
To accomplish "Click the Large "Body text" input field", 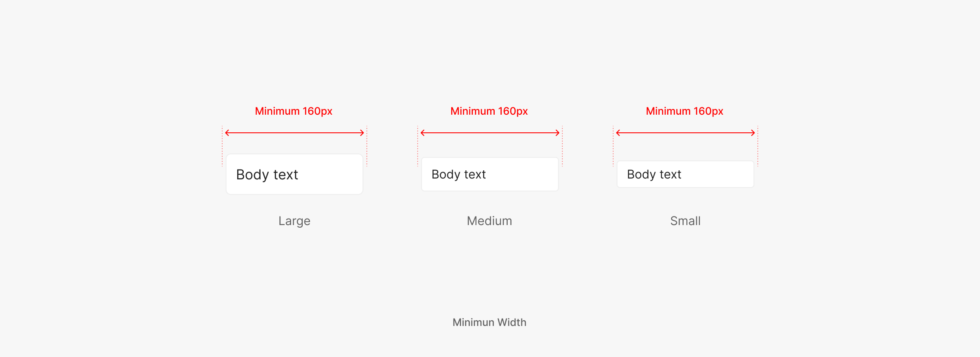I will (295, 174).
